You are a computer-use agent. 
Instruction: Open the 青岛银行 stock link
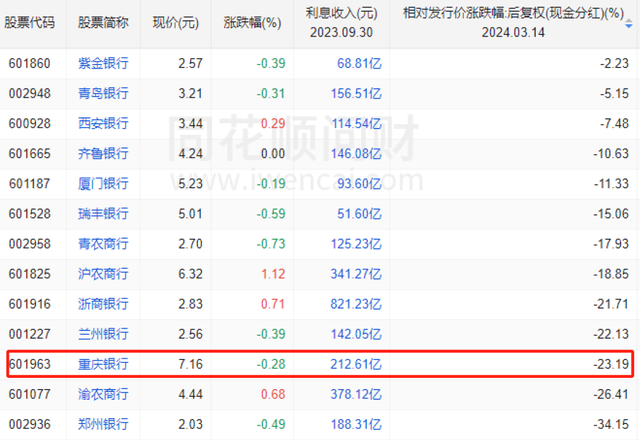[x=103, y=93]
